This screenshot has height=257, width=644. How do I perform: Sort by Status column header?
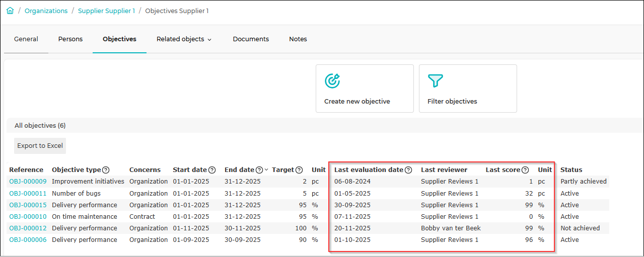click(x=571, y=170)
